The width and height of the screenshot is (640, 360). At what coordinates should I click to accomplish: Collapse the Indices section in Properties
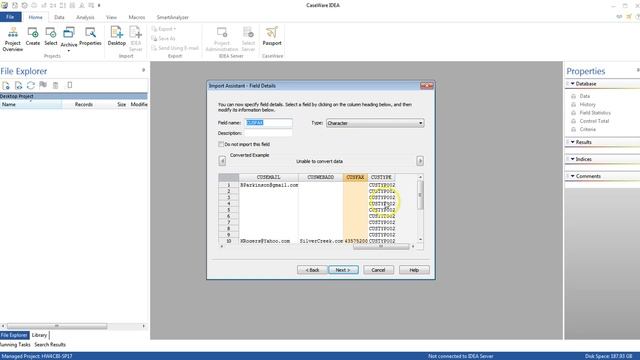tap(573, 159)
